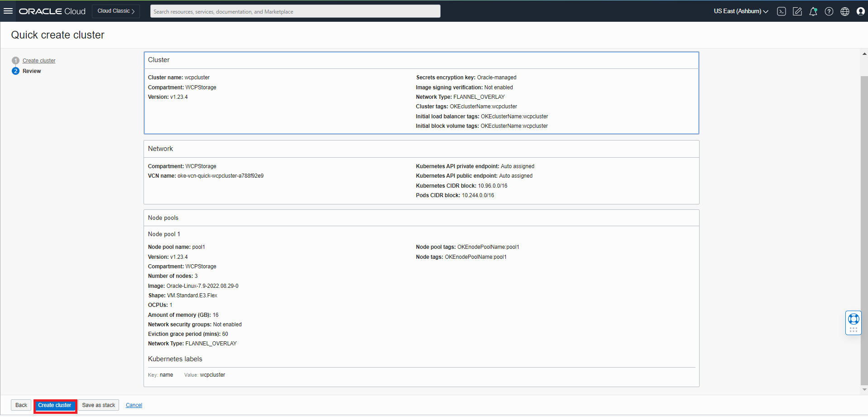Viewport: 868px width, 417px height.
Task: Select the Network section header
Action: click(x=160, y=149)
